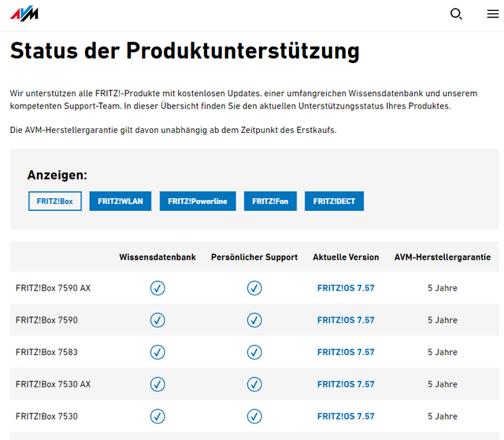Select the FRITZ!Box filter tab
The height and width of the screenshot is (440, 504).
[55, 201]
